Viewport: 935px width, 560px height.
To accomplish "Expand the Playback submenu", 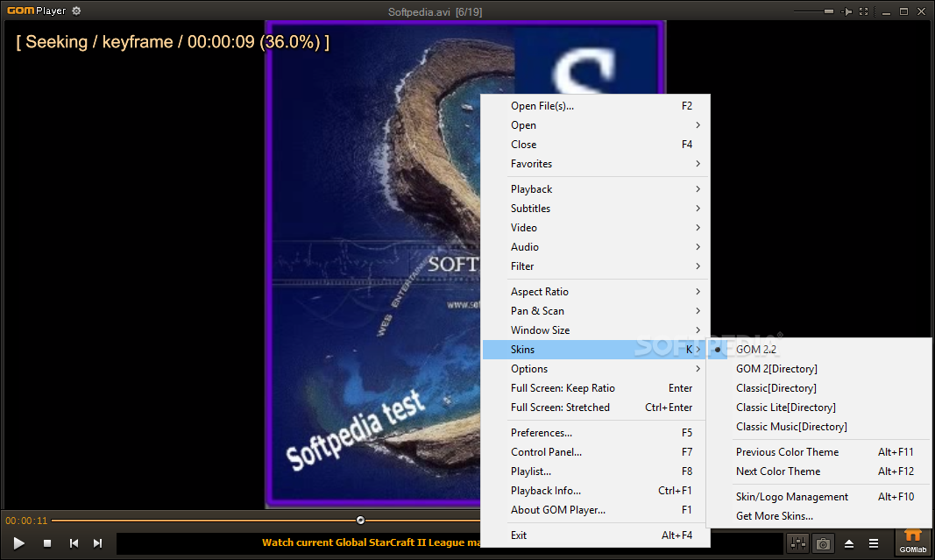I will (x=595, y=189).
